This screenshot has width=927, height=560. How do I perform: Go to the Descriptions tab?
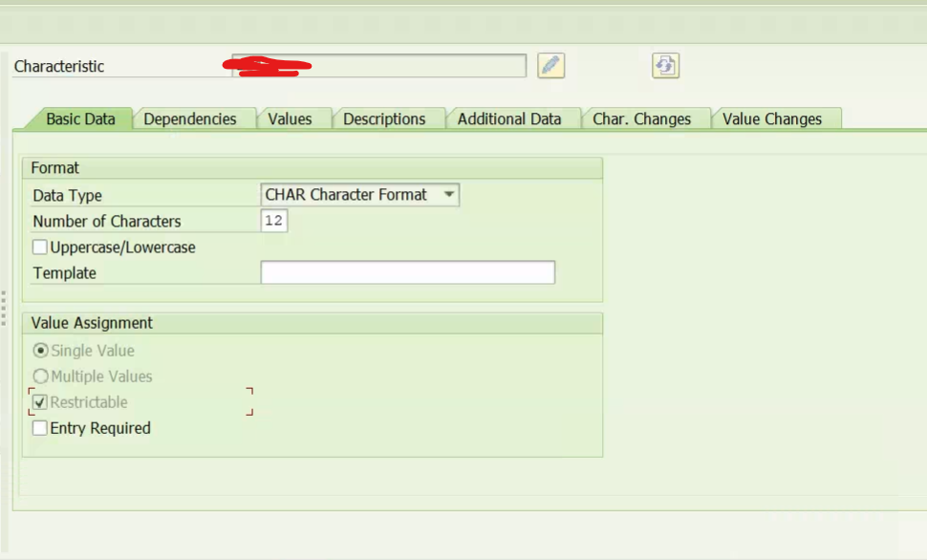(384, 119)
